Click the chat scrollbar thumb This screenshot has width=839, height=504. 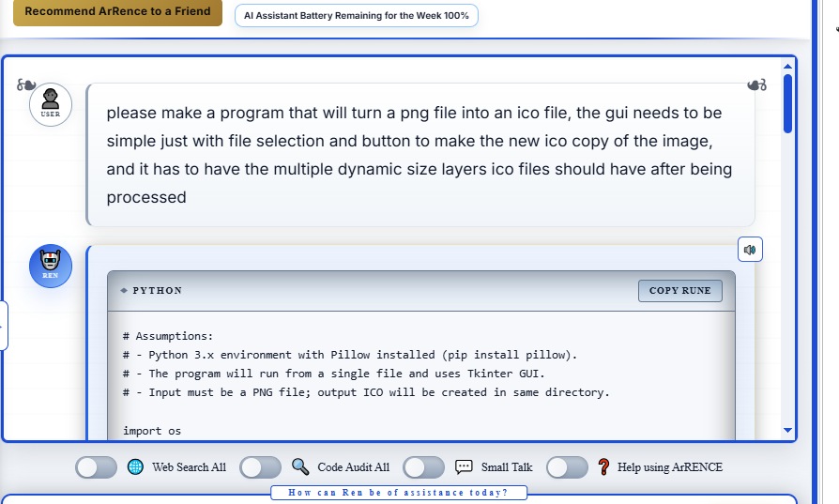point(787,103)
